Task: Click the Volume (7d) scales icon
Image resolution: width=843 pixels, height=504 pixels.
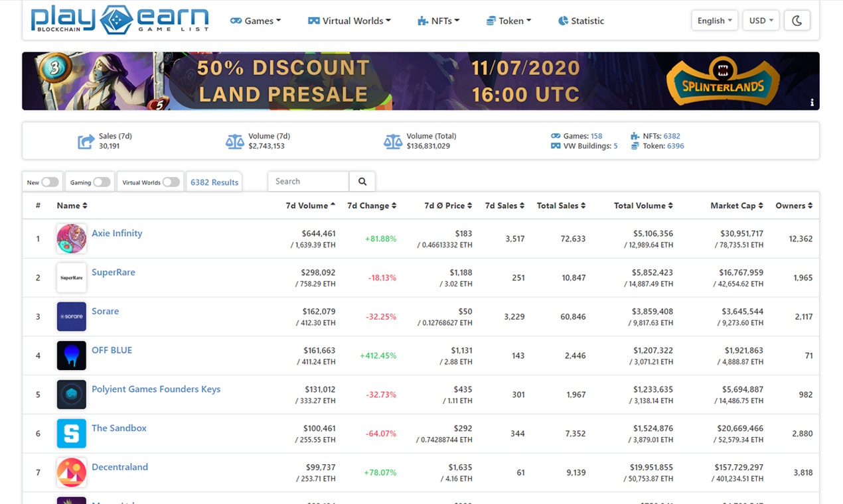Action: 235,141
